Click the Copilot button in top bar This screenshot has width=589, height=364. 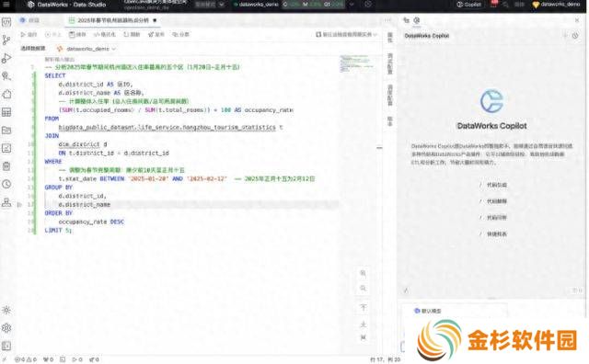pyautogui.click(x=468, y=5)
